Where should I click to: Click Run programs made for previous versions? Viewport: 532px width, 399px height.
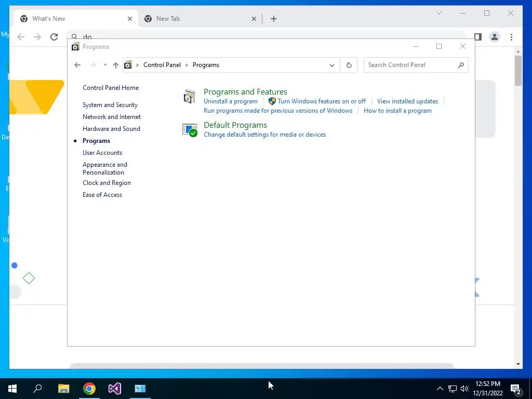coord(278,111)
